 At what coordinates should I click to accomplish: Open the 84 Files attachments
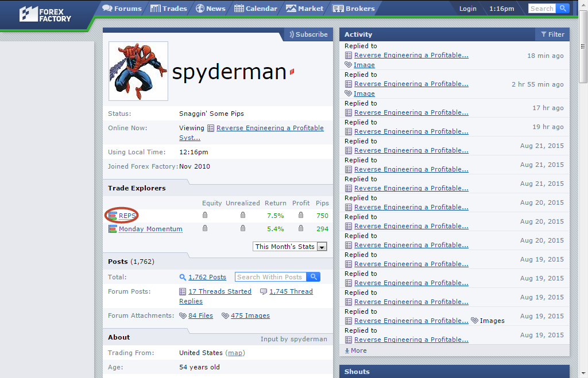200,316
